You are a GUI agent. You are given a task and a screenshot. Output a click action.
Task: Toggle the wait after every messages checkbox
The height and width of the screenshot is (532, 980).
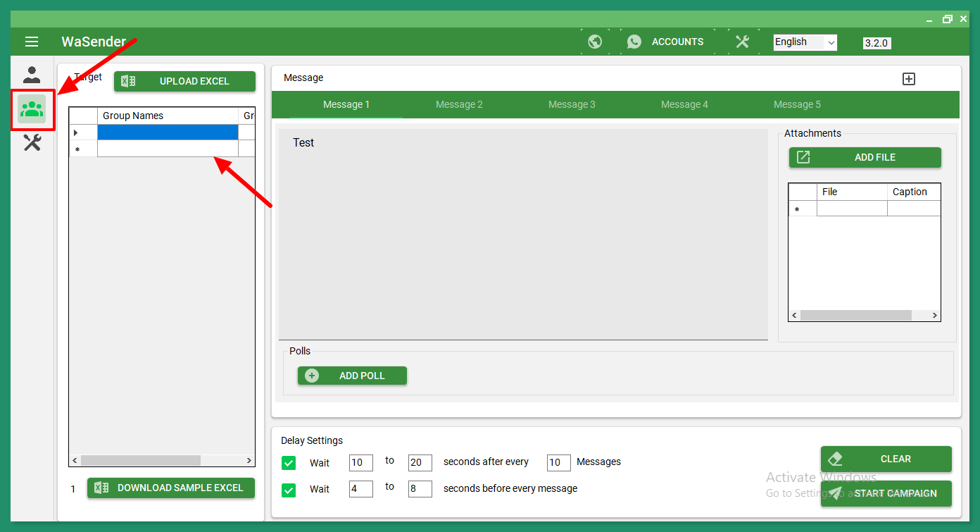pyautogui.click(x=289, y=463)
